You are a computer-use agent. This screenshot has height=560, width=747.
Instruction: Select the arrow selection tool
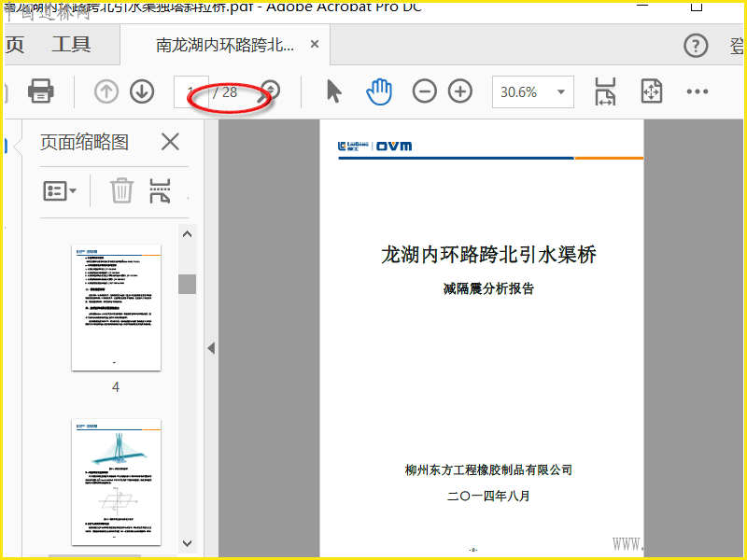[334, 91]
